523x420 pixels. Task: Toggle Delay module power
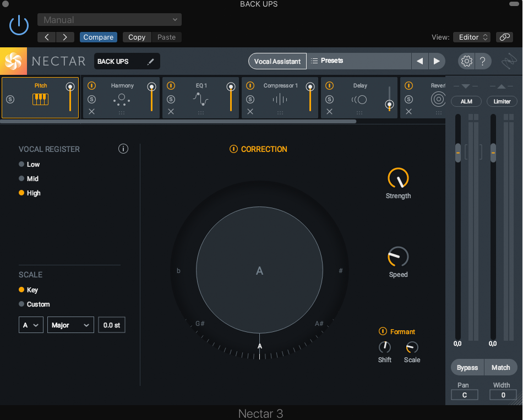pos(330,86)
